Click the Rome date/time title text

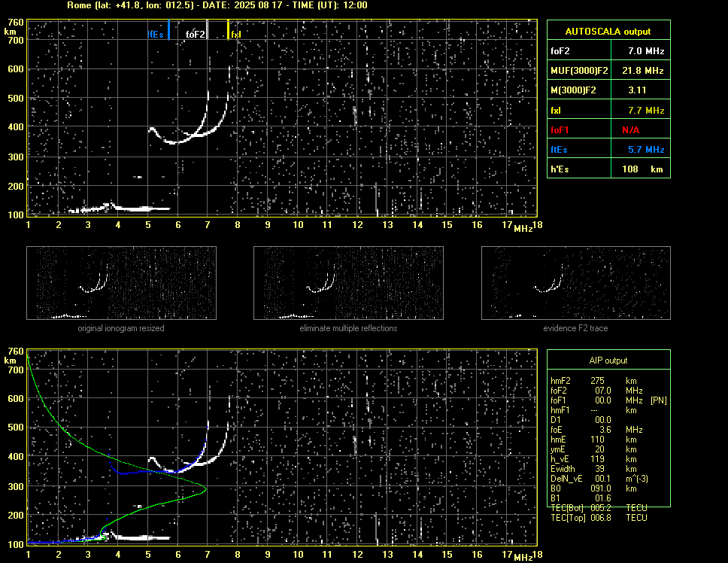coord(217,5)
